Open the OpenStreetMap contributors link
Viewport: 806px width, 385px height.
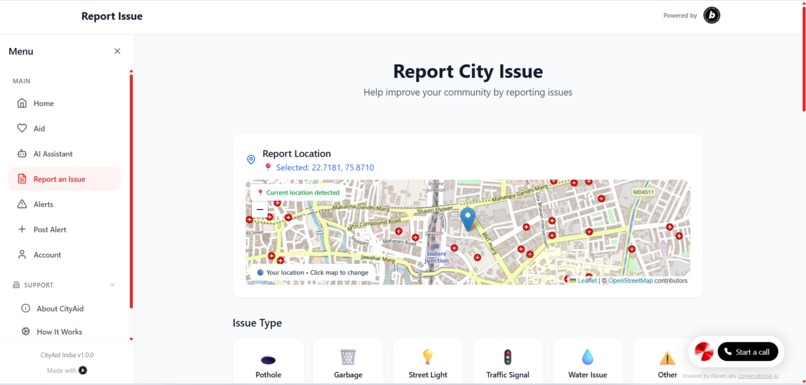click(x=631, y=281)
